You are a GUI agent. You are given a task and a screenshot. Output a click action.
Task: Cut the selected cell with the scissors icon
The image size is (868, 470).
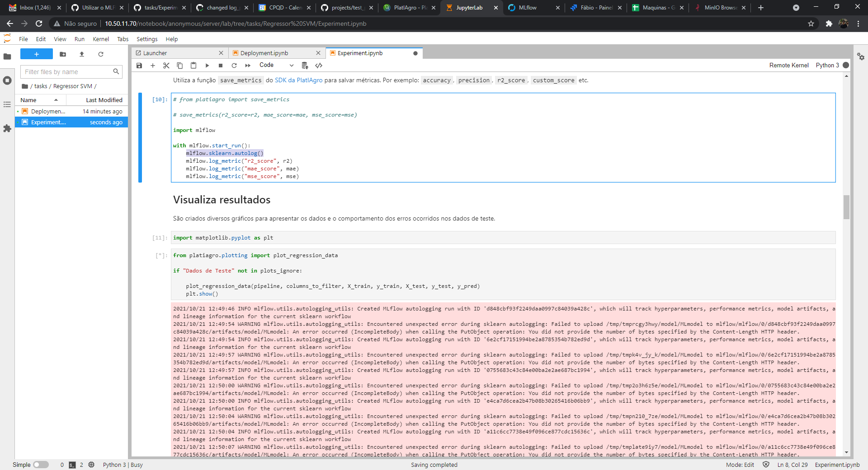(x=166, y=66)
